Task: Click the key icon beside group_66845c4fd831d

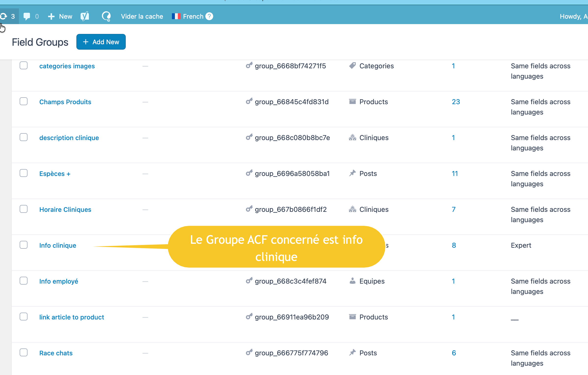Action: (249, 101)
